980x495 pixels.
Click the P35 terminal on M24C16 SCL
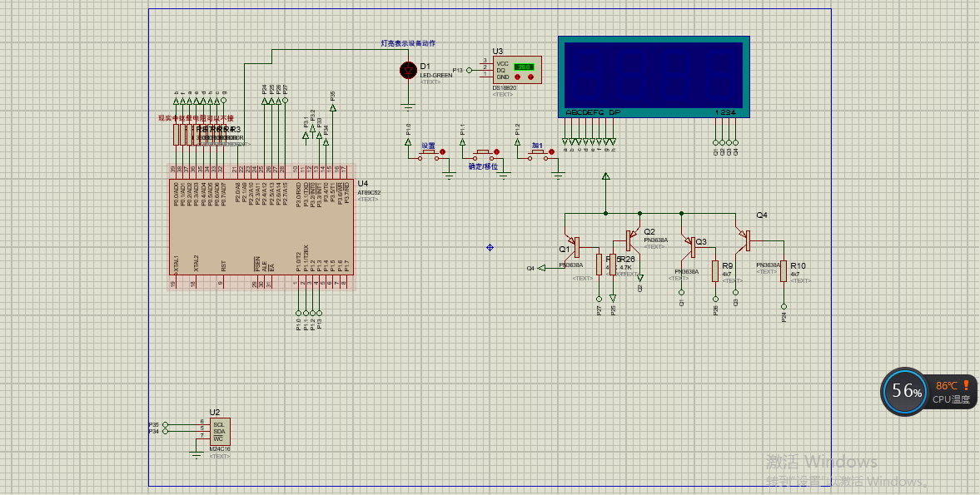[165, 424]
